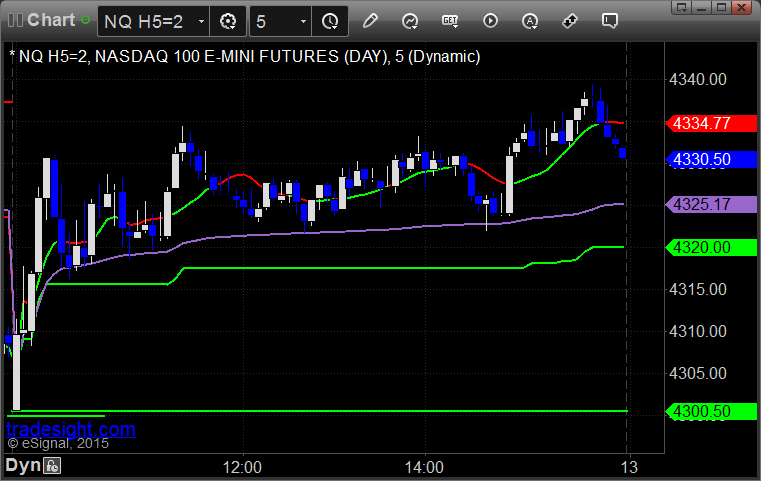
Task: Maximize the chart window
Action: pyautogui.click(x=721, y=7)
